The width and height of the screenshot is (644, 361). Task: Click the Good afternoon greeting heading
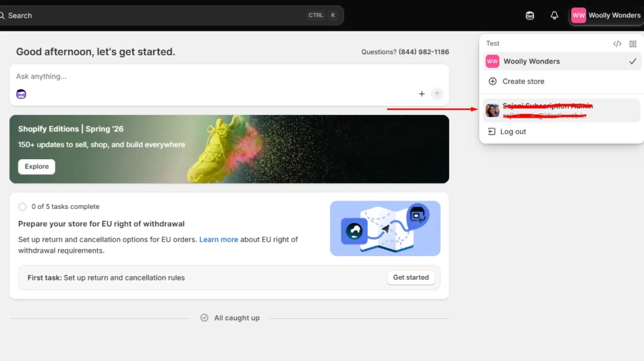tap(96, 52)
